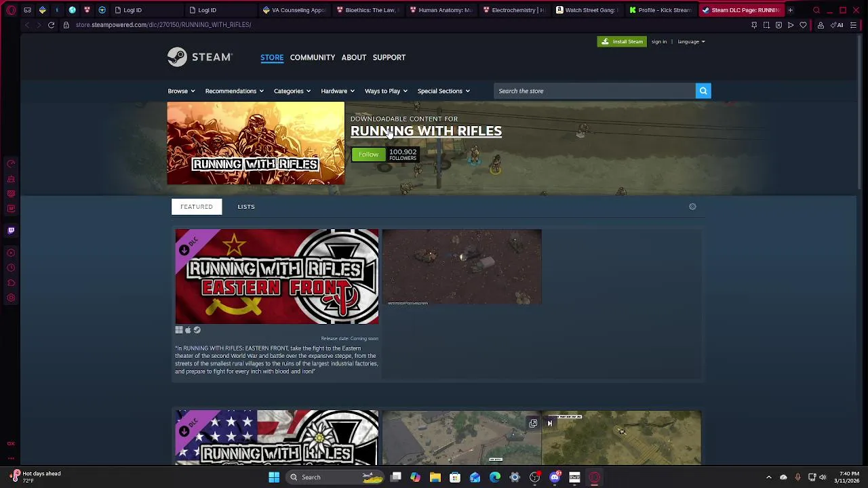Switch to Electrochemistry browser tab
This screenshot has width=868, height=488.
coord(514,10)
